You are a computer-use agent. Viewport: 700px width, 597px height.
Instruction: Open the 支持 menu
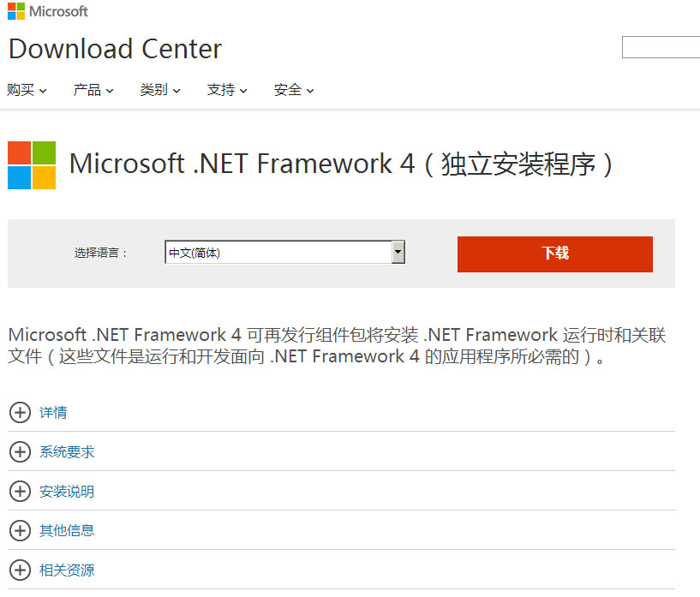click(x=227, y=90)
